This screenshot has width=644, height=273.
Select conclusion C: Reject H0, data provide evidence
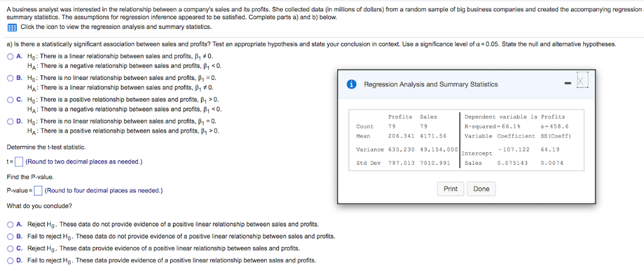coord(11,248)
